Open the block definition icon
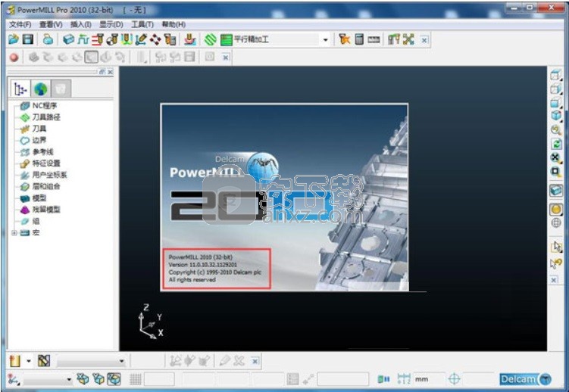This screenshot has height=392, width=569. [69, 39]
